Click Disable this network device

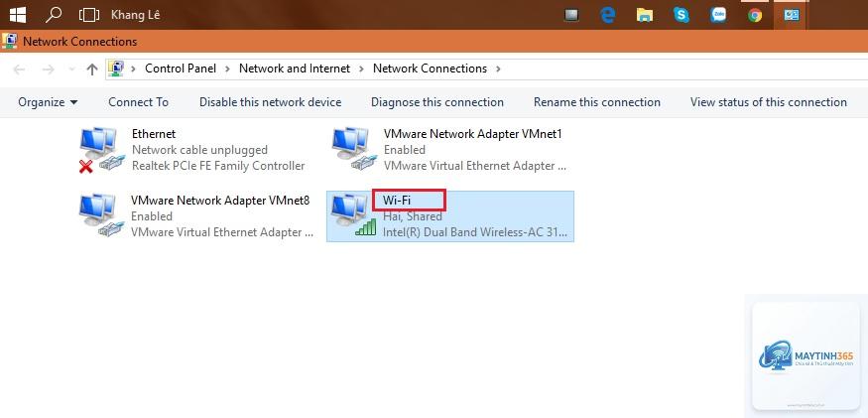[270, 102]
